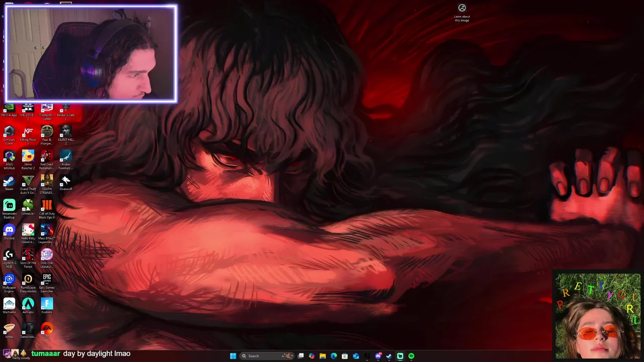
Task: Click the taskbar Search box
Action: tap(267, 356)
